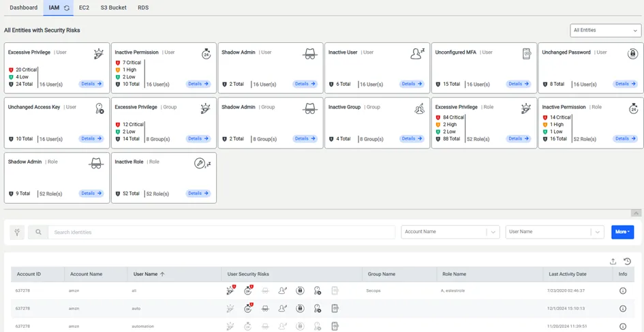
Task: Switch to the Dashboard tab
Action: (23, 7)
